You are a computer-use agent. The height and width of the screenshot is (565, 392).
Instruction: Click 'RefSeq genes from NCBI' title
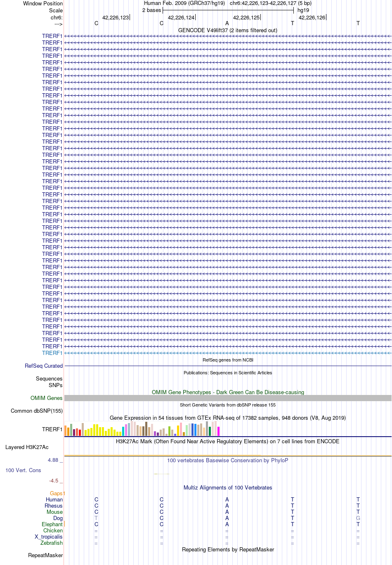tap(228, 360)
